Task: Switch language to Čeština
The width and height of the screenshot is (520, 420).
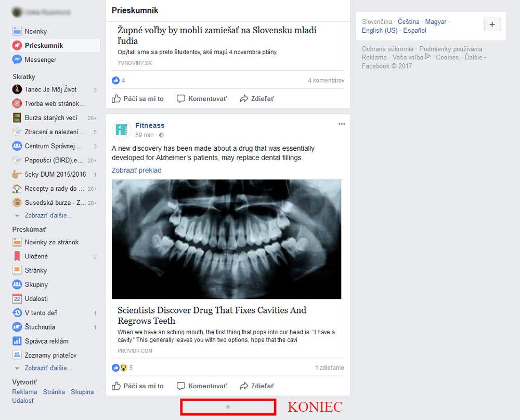Action: 409,21
